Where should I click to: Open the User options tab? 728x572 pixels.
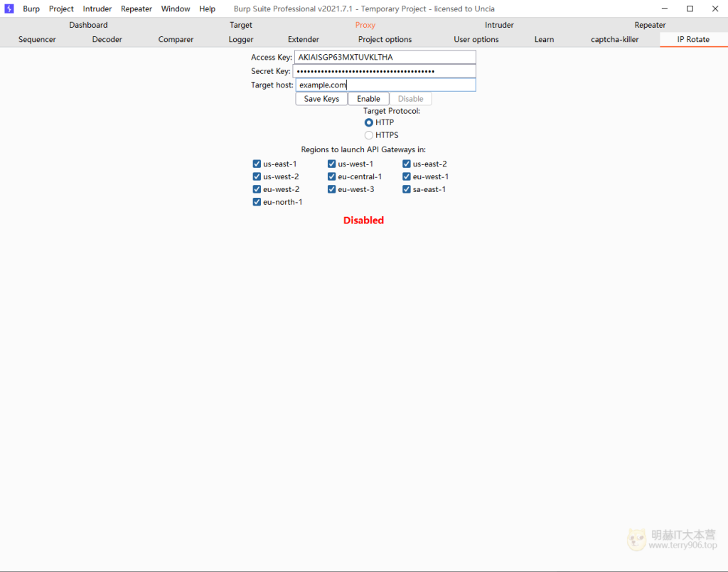[x=476, y=40]
